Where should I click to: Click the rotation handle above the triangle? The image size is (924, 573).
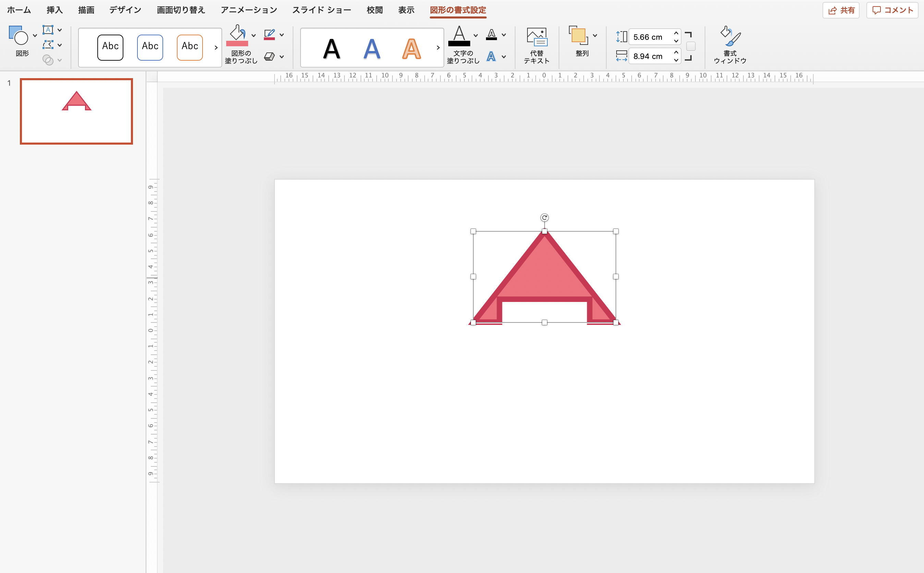click(x=544, y=218)
